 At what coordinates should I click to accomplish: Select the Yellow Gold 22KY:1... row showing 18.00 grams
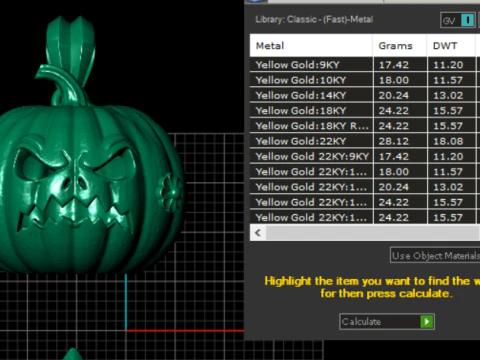pyautogui.click(x=365, y=172)
